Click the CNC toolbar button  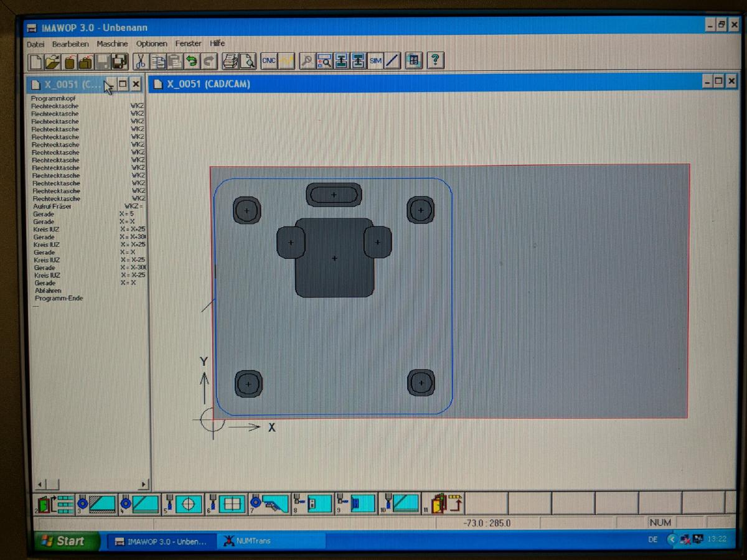click(269, 61)
